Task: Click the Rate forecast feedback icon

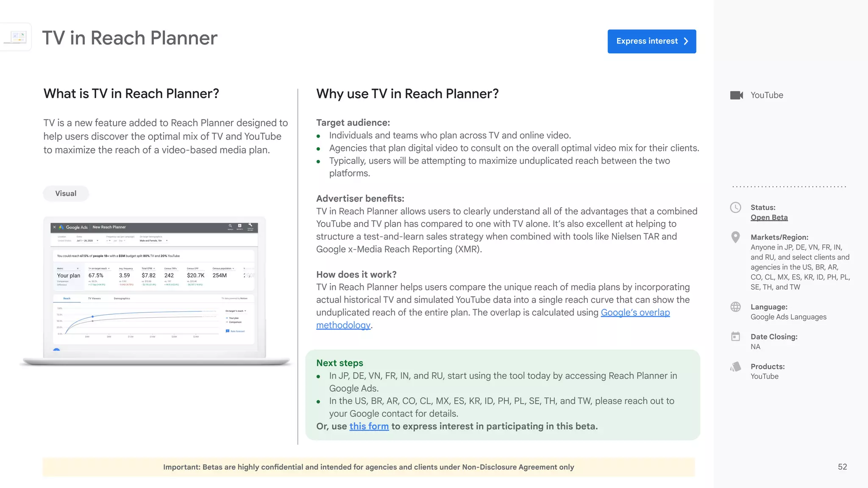Action: [228, 331]
